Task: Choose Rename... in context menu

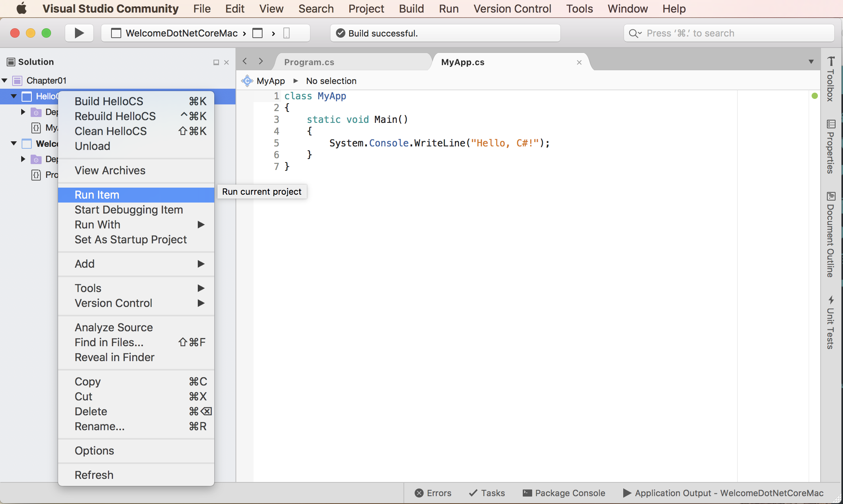Action: [136, 426]
